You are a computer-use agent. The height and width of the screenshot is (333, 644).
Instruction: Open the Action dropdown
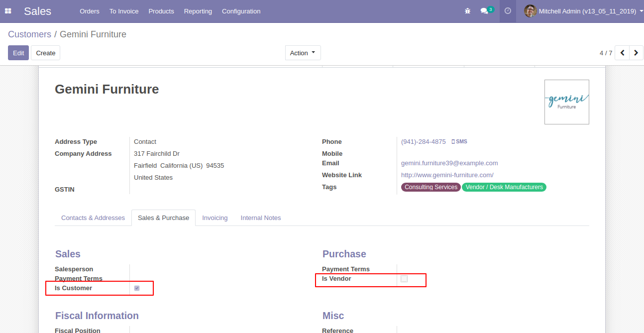pyautogui.click(x=303, y=53)
